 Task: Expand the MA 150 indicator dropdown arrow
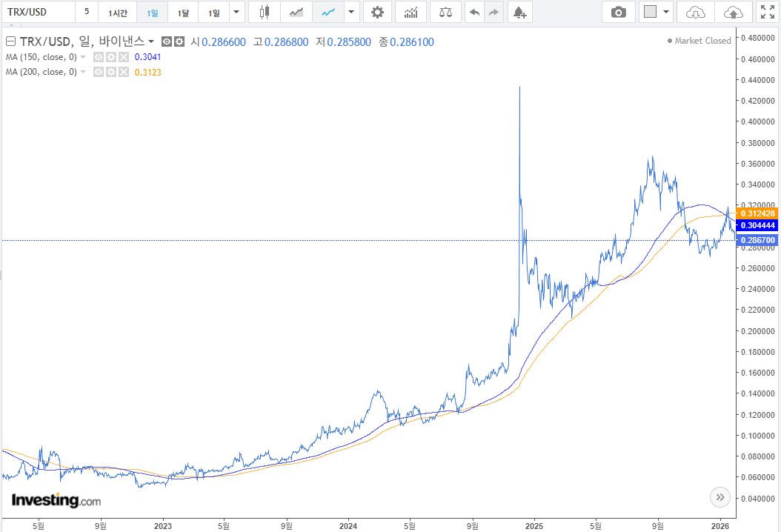click(x=83, y=57)
